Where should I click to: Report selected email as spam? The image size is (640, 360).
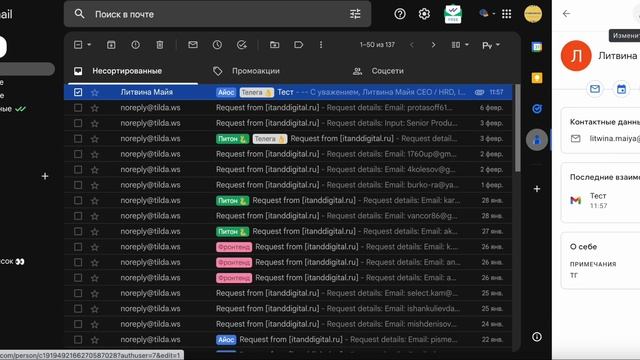136,45
